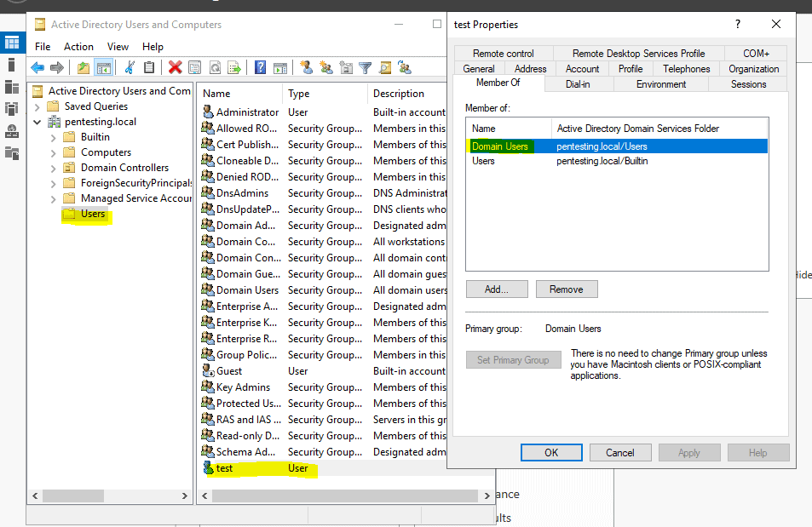Click the Cut scissors toolbar icon
Image resolution: width=812 pixels, height=527 pixels.
click(x=130, y=67)
